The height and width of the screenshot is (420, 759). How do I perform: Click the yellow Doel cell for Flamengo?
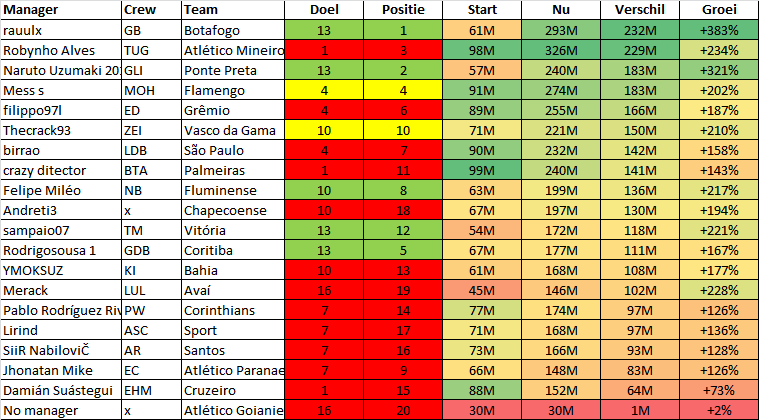(x=324, y=90)
